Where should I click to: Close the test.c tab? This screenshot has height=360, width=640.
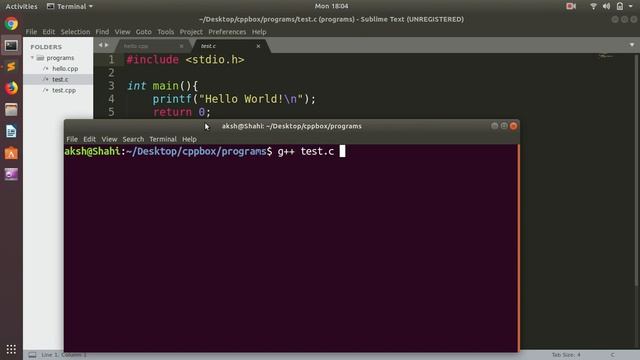point(258,46)
